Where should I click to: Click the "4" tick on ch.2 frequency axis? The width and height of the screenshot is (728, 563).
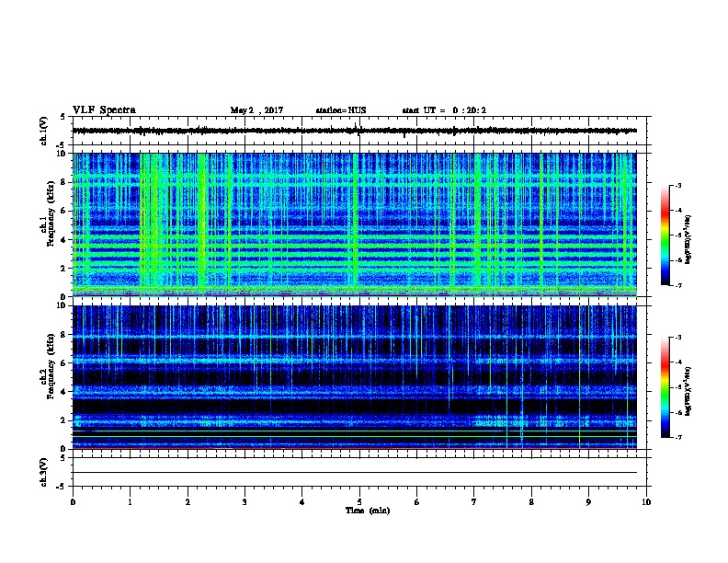tap(64, 392)
